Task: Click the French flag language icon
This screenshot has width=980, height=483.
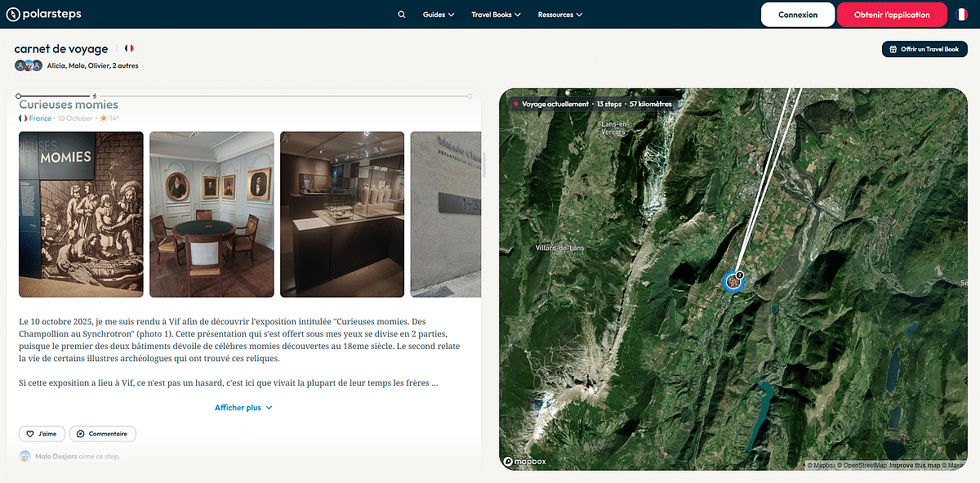Action: tap(962, 15)
